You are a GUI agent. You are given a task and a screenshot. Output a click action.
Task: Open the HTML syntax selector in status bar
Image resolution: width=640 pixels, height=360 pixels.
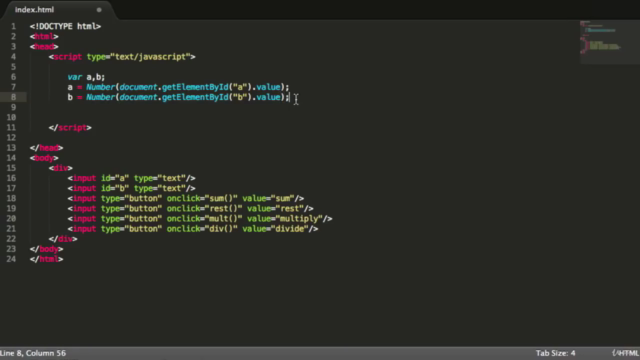[x=626, y=353]
